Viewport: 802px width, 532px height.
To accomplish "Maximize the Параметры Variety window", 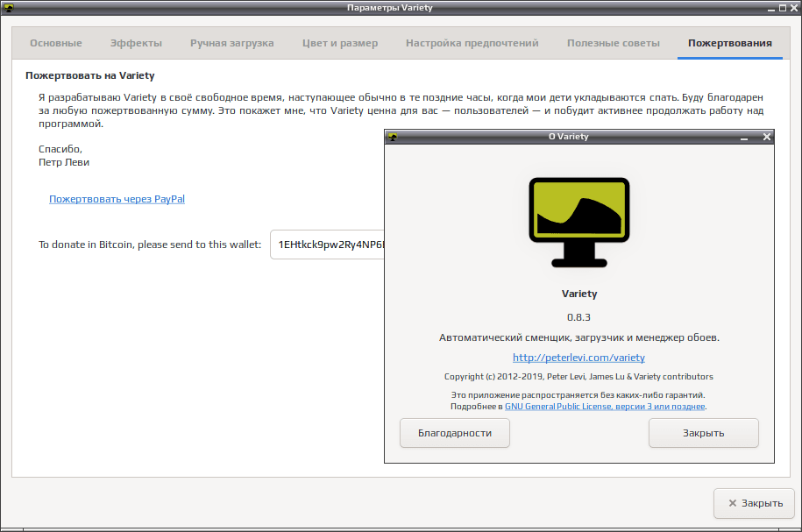I will [x=783, y=8].
